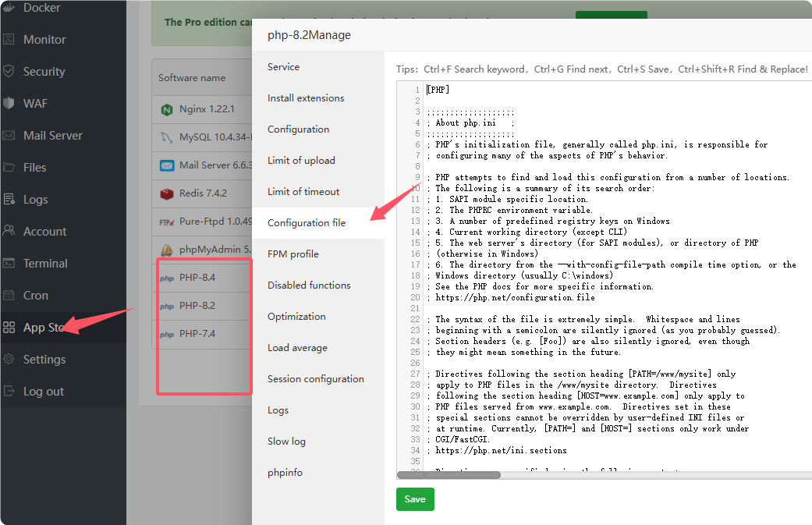Click the Log out icon

[x=9, y=391]
